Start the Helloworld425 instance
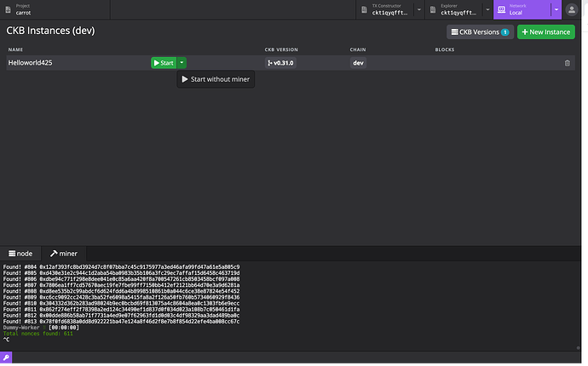The height and width of the screenshot is (366, 588). (164, 63)
